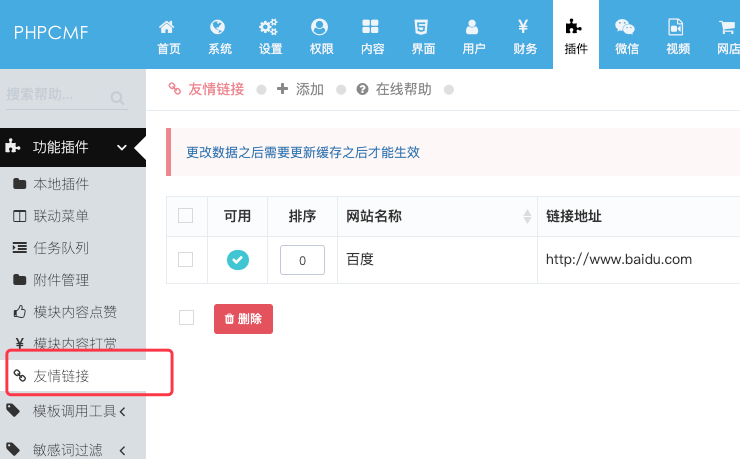Image resolution: width=740 pixels, height=459 pixels.
Task: Click the columns icon beside 联动菜单
Action: pyautogui.click(x=19, y=216)
